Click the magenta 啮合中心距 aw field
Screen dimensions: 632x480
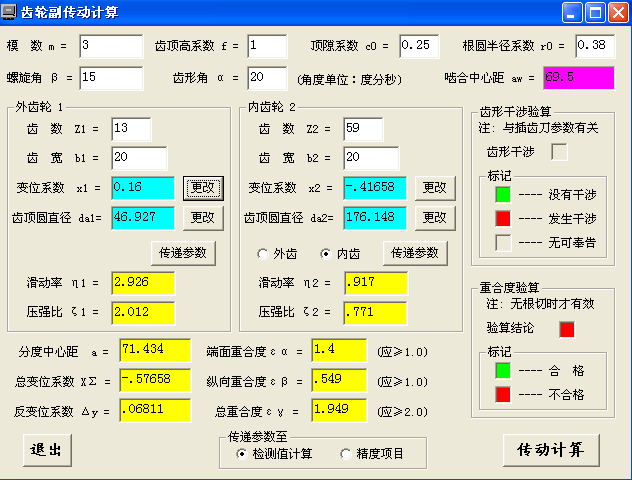(x=579, y=78)
